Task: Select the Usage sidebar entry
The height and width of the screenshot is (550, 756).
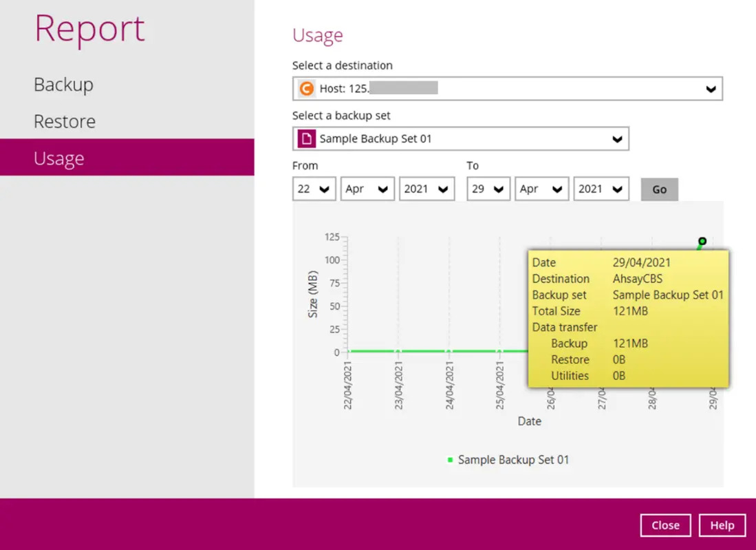Action: tap(58, 158)
